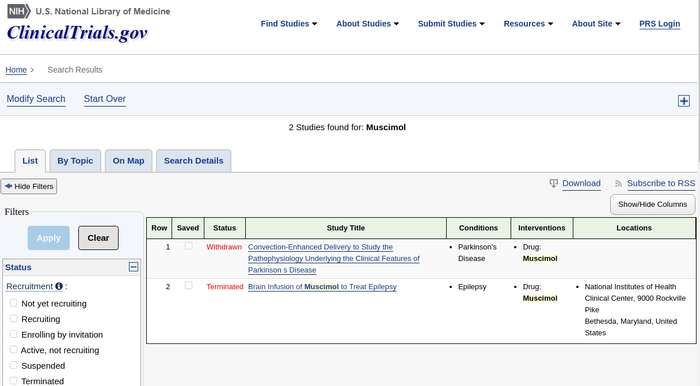
Task: Expand search options with the plus icon
Action: click(x=683, y=101)
